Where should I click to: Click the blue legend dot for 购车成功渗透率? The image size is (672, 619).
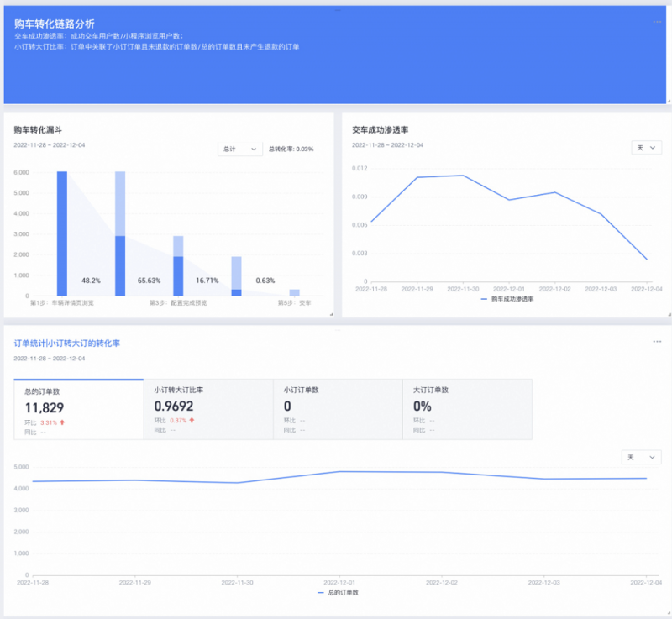(482, 300)
